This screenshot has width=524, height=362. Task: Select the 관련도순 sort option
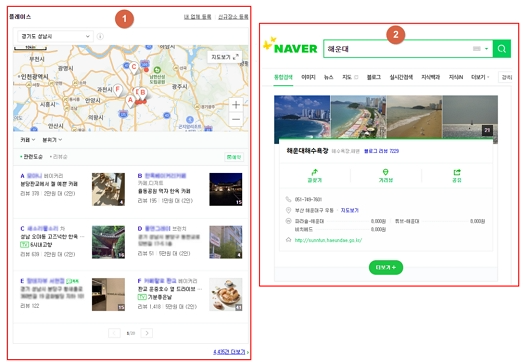pyautogui.click(x=31, y=157)
